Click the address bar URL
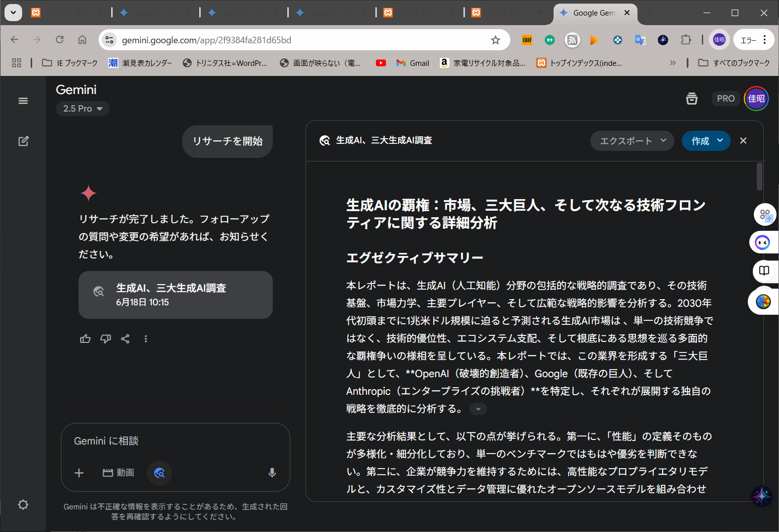The image size is (779, 532). coord(206,40)
